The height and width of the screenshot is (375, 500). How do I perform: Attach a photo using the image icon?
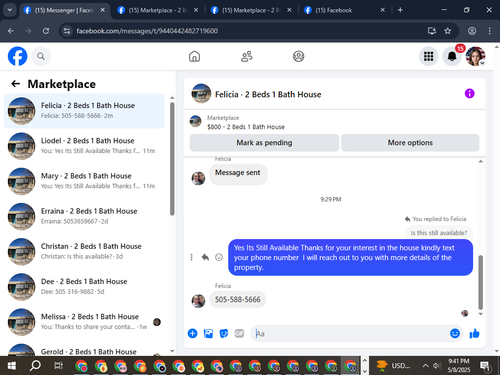tap(208, 333)
